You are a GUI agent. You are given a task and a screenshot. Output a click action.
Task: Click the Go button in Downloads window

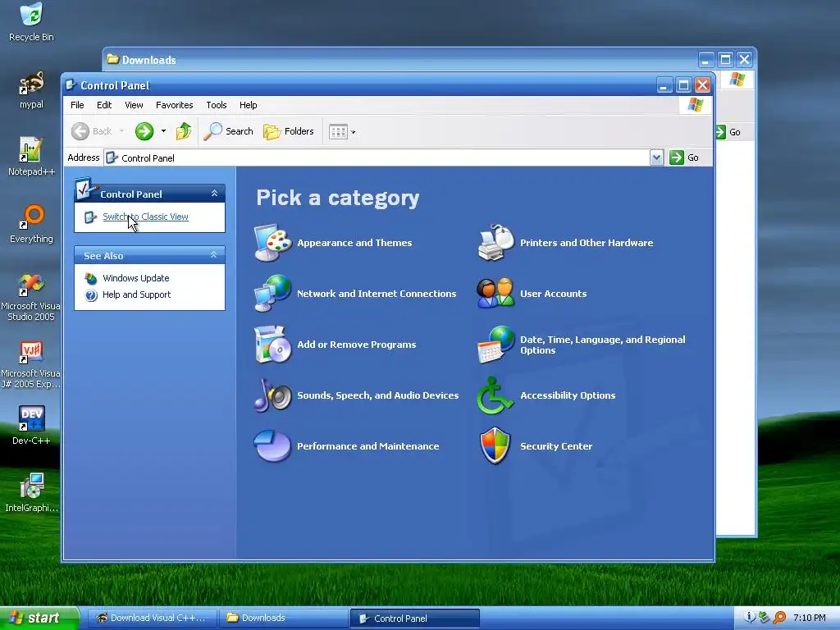click(x=728, y=132)
